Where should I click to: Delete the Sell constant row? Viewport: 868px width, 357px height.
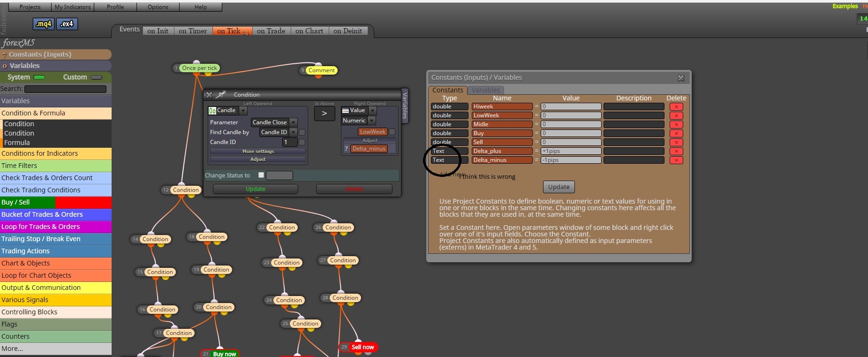pyautogui.click(x=676, y=142)
